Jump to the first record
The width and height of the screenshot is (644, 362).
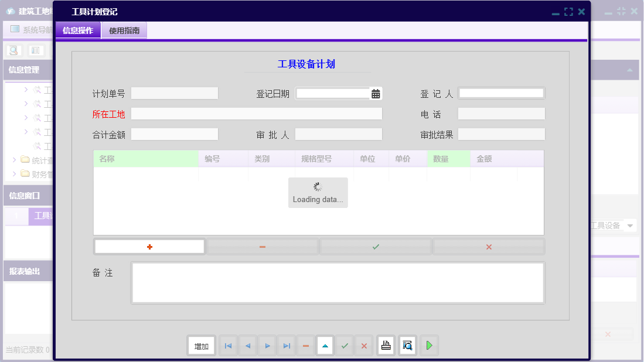tap(228, 346)
